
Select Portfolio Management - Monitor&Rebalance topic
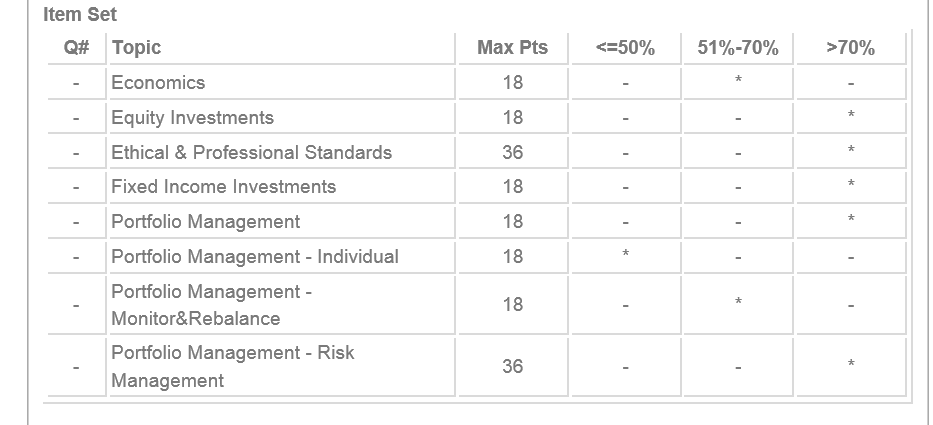point(211,305)
